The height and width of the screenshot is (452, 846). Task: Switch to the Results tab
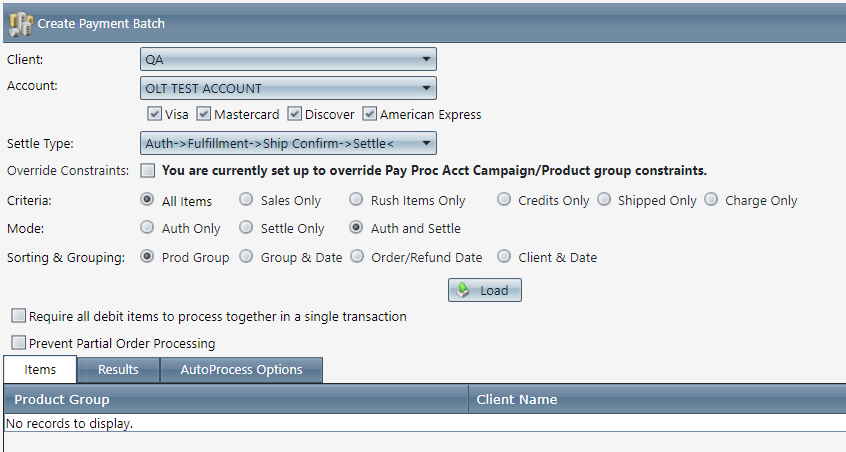(x=118, y=370)
